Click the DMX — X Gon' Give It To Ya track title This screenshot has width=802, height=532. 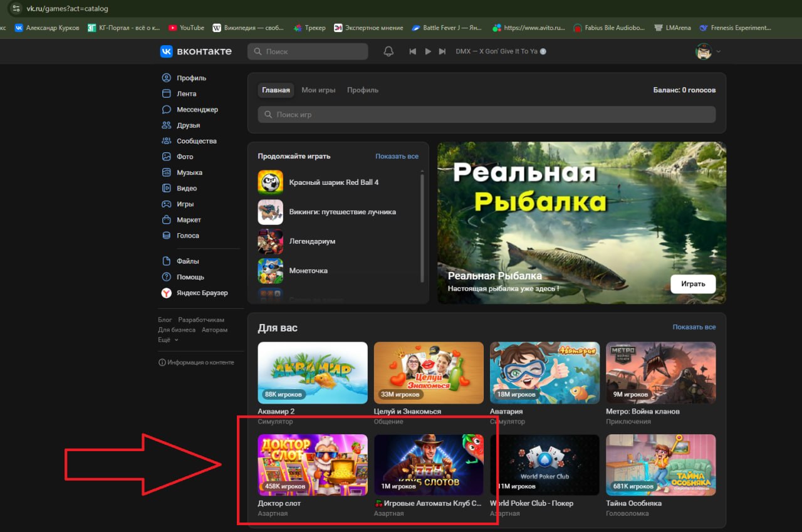pyautogui.click(x=497, y=51)
